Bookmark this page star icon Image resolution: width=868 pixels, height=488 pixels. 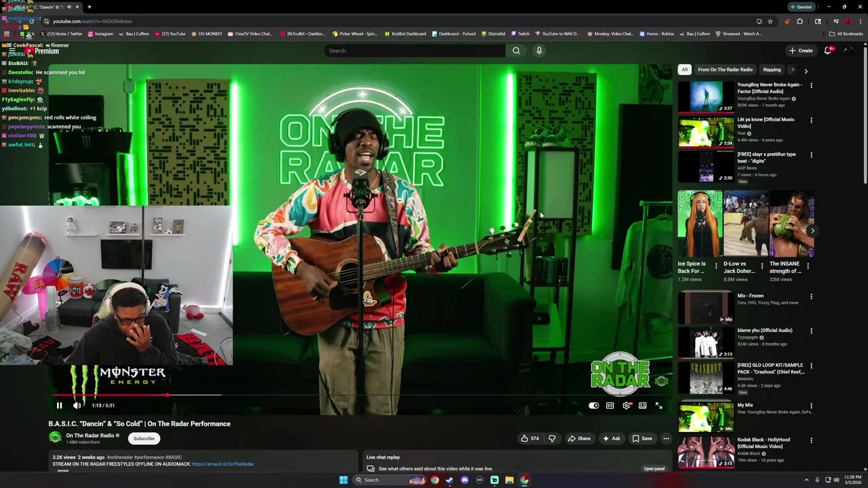[770, 21]
